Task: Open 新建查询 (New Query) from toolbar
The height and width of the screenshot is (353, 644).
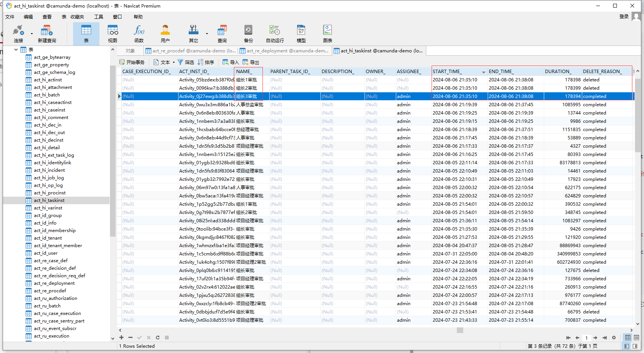Action: (47, 34)
